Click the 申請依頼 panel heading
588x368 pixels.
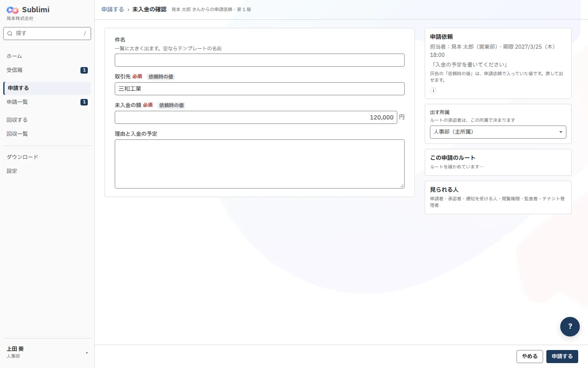[x=441, y=37]
